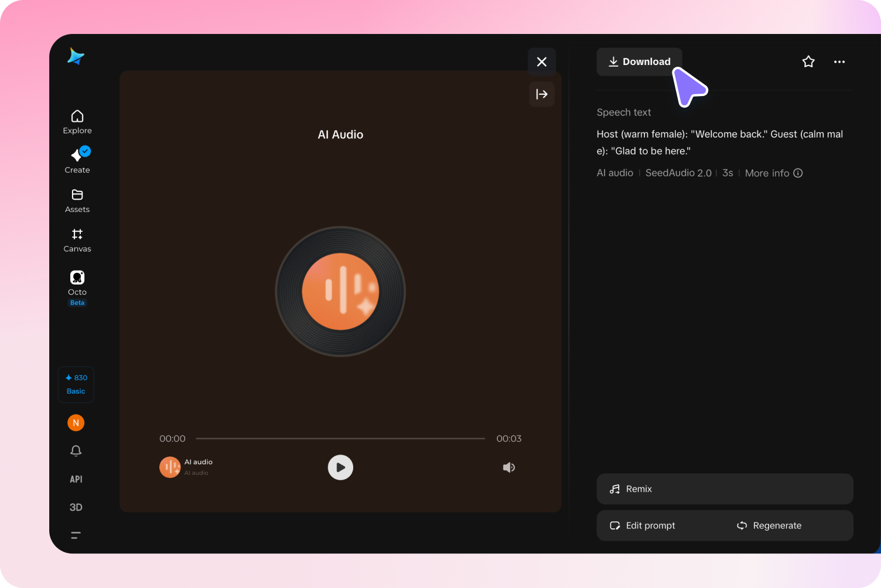881x588 pixels.
Task: Play the AI audio clip
Action: (x=340, y=467)
